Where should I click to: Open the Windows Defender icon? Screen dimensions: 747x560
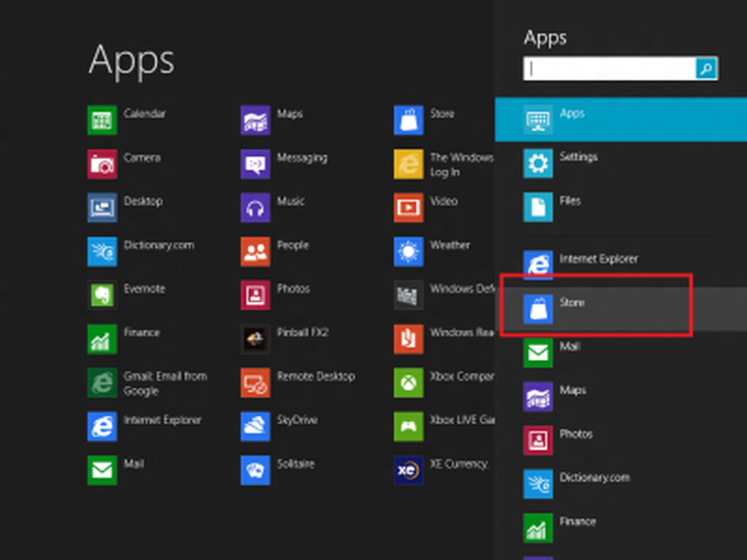pyautogui.click(x=409, y=295)
